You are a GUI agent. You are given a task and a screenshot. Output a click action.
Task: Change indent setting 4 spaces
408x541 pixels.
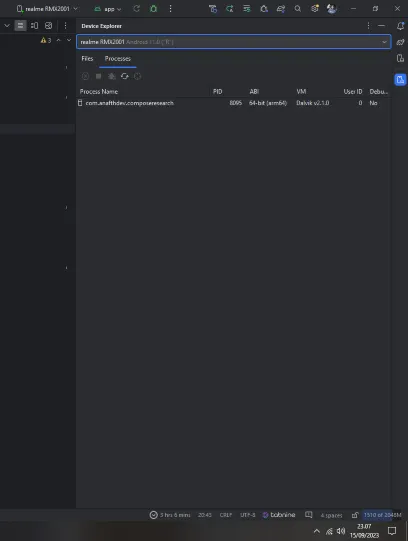(x=331, y=515)
